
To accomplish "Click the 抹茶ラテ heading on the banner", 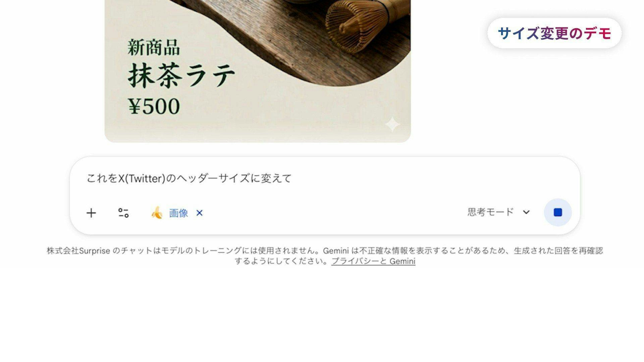I will [x=181, y=75].
